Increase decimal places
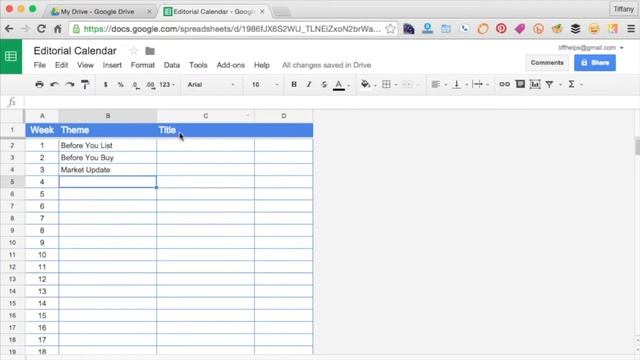The width and height of the screenshot is (640, 360). click(x=150, y=84)
